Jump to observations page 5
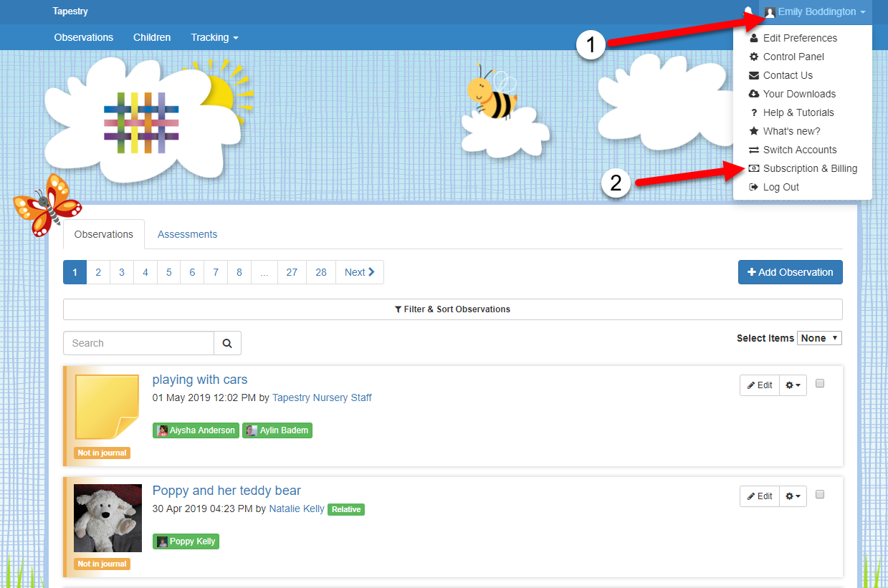The image size is (888, 588). pyautogui.click(x=169, y=272)
